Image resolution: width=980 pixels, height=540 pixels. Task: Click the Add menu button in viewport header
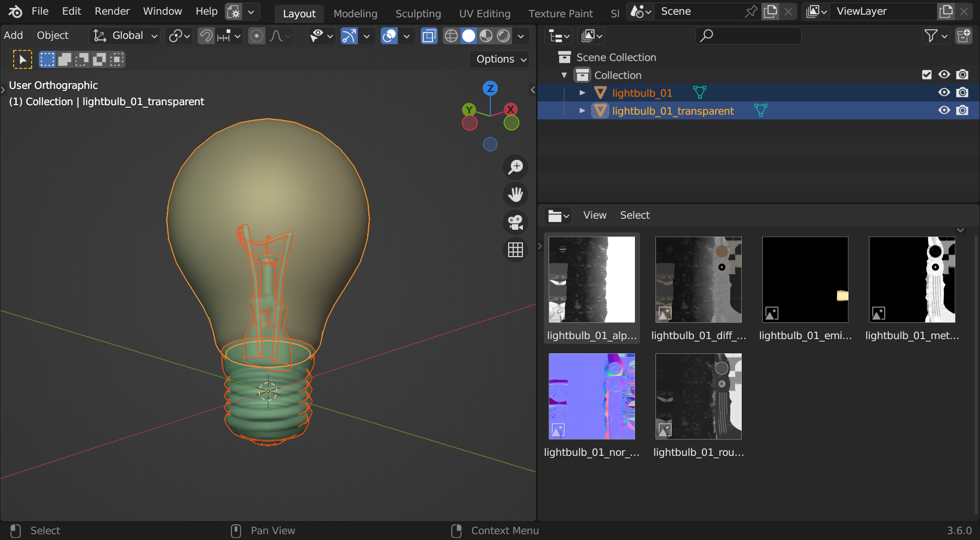[x=14, y=35]
